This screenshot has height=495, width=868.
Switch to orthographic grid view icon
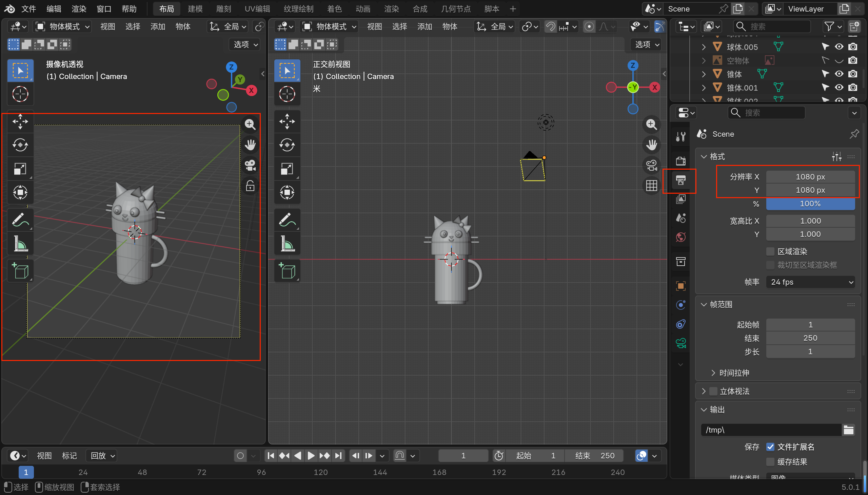coord(651,186)
